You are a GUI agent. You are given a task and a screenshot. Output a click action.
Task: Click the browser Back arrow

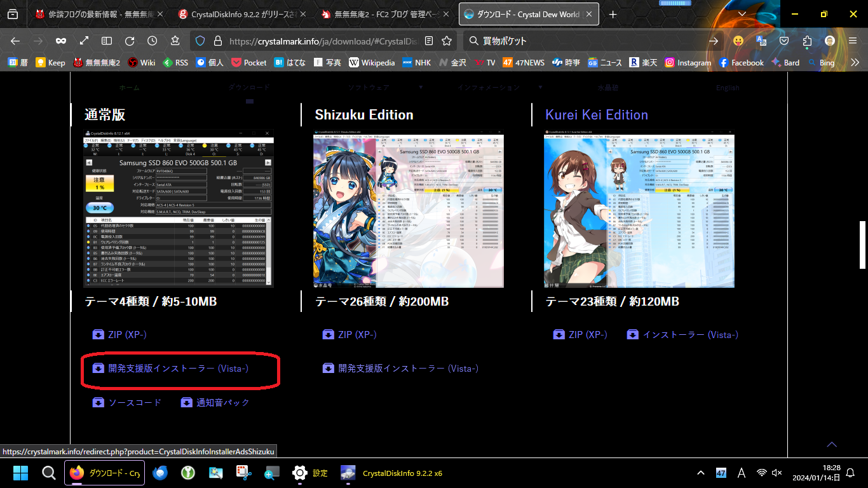coord(15,41)
